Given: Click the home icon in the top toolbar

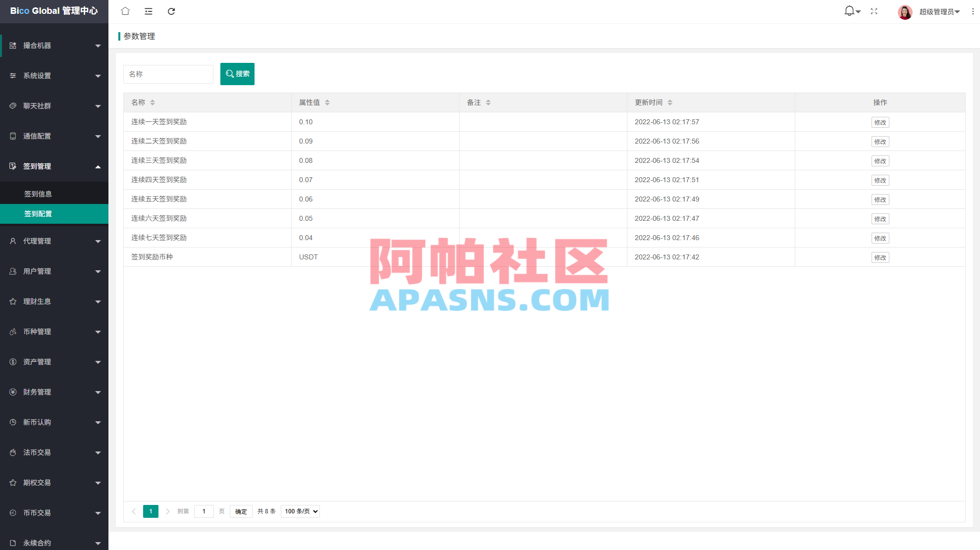Looking at the screenshot, I should (125, 11).
